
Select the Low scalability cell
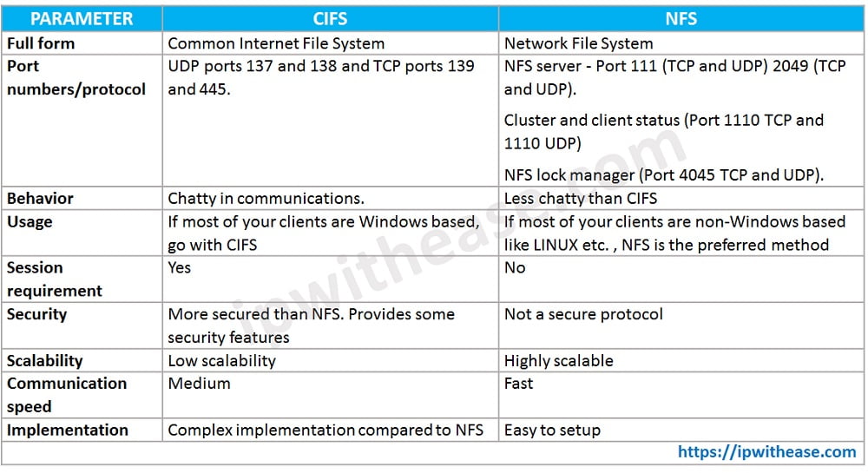click(x=221, y=360)
